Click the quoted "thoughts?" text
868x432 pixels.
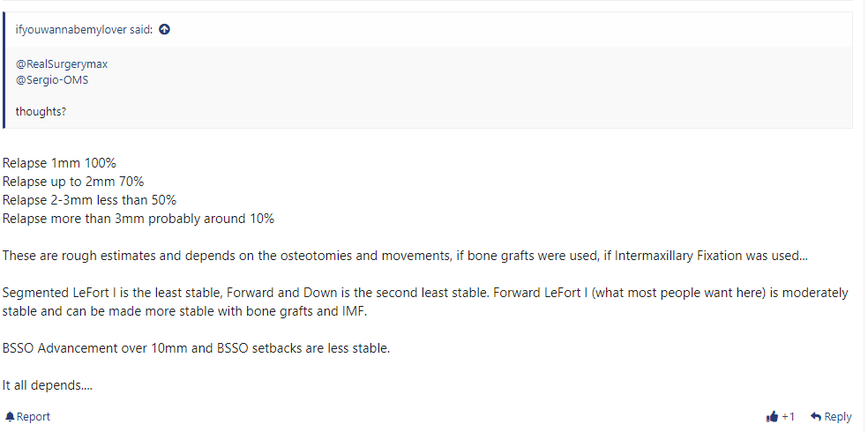[x=41, y=111]
